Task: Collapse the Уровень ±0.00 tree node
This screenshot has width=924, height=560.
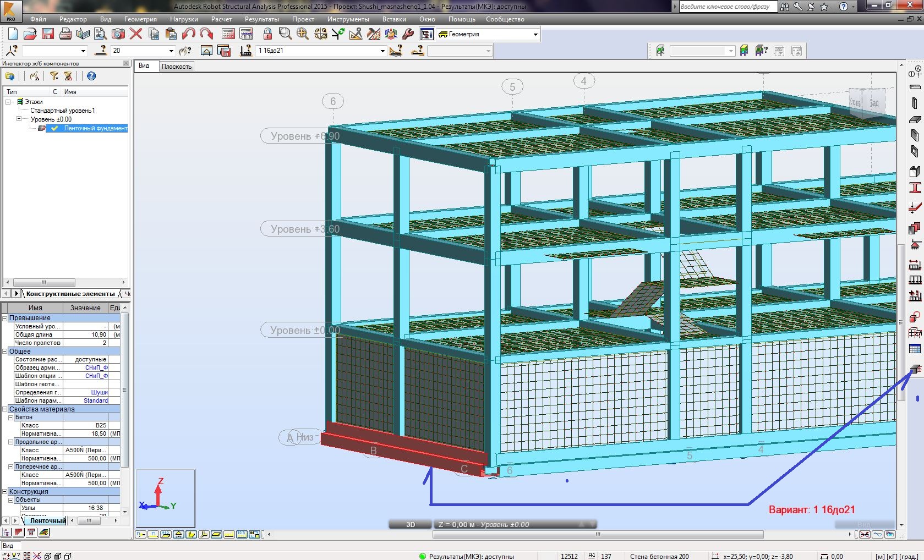Action: coord(19,119)
